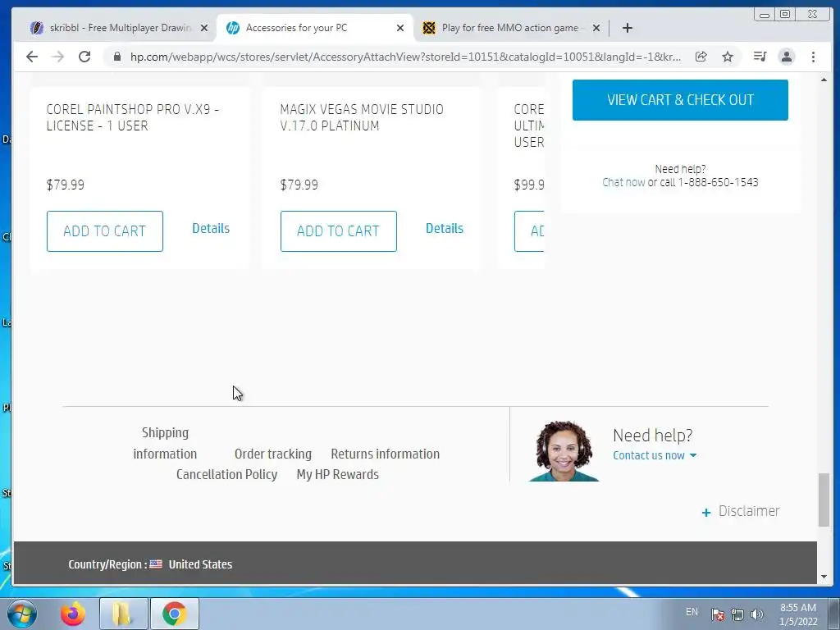Image resolution: width=840 pixels, height=630 pixels.
Task: Click the VIEW CART & CHECK OUT button
Action: coord(680,100)
